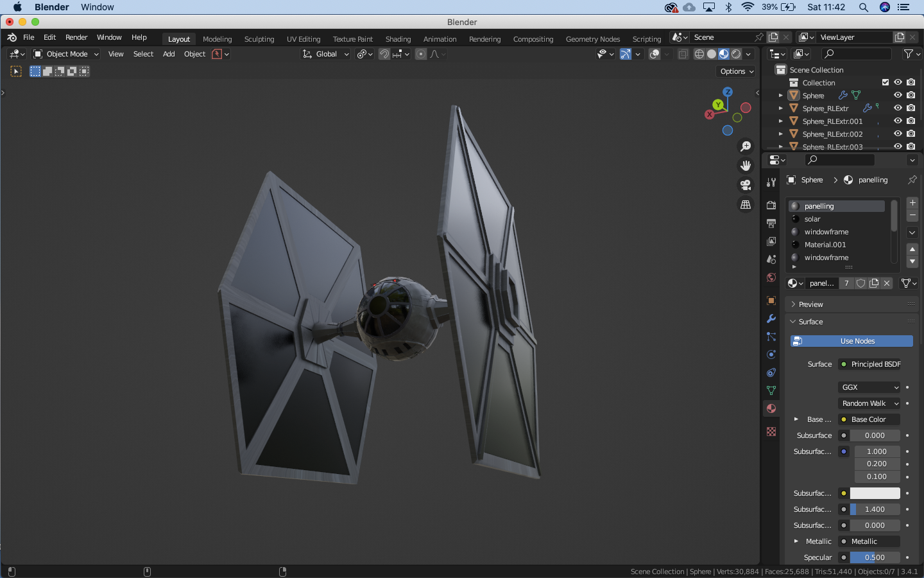924x578 pixels.
Task: Pin the properties editor context
Action: pos(912,180)
